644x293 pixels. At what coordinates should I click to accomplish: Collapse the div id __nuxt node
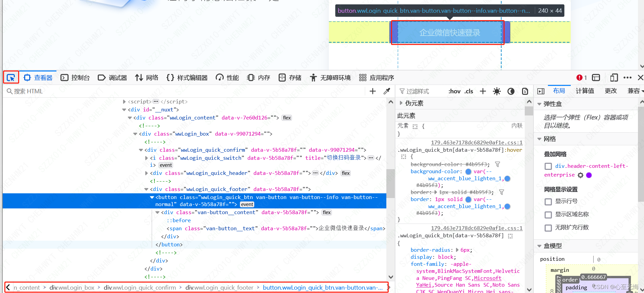[x=124, y=110]
